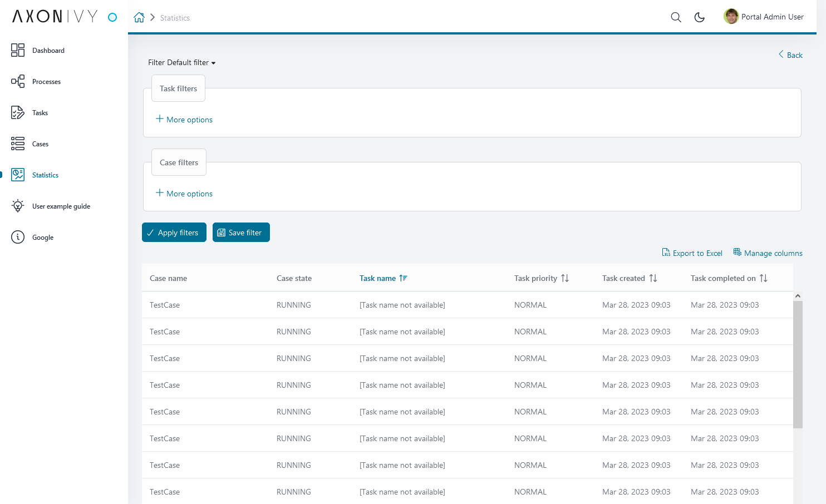Click scrollbar up arrow

(x=798, y=296)
